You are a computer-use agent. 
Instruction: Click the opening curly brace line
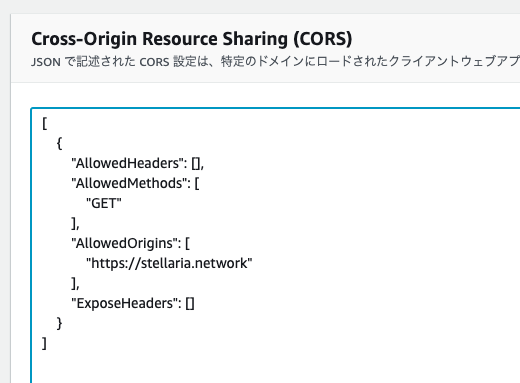[x=59, y=144]
